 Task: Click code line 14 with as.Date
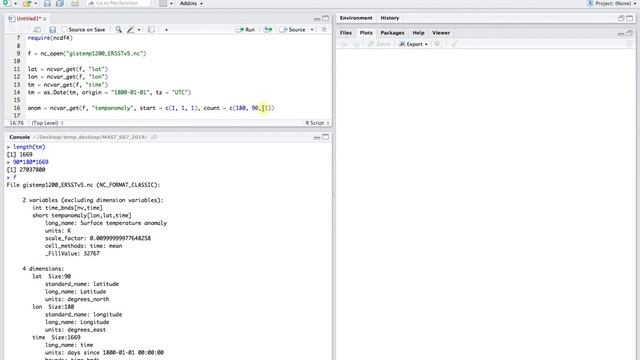point(109,93)
